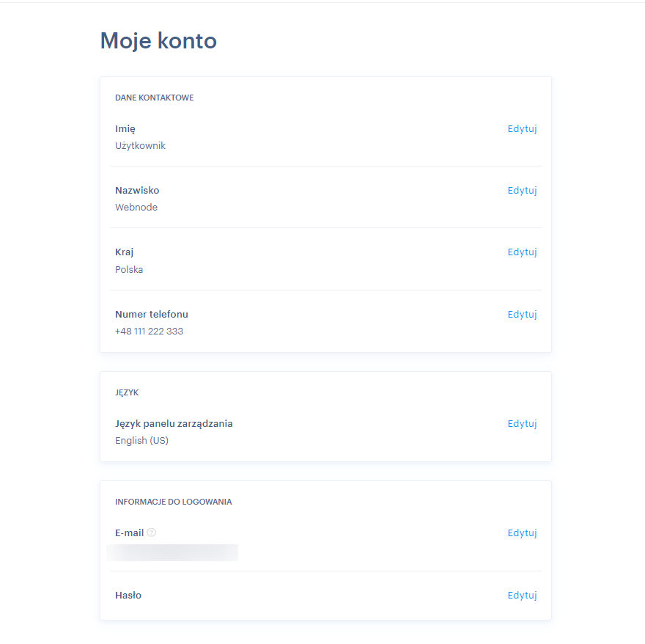
Task: Click the Numer telefonu label
Action: pos(152,314)
